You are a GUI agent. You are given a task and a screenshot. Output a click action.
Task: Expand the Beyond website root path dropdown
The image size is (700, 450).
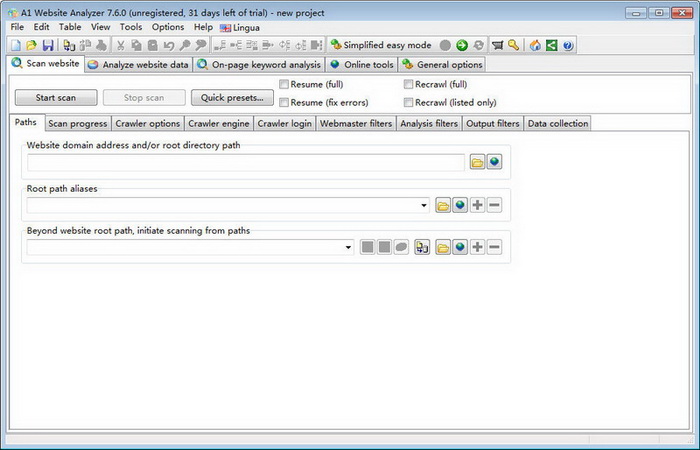click(348, 247)
